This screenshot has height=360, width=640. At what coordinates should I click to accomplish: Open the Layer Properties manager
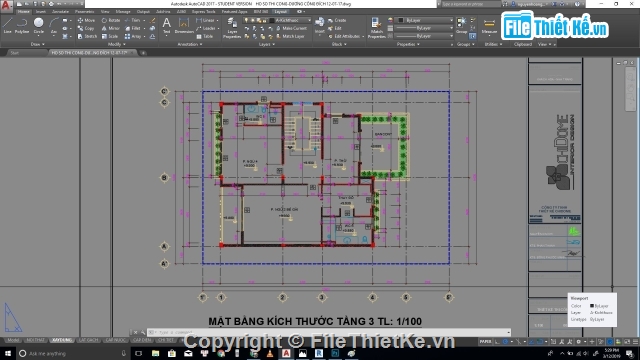232,28
